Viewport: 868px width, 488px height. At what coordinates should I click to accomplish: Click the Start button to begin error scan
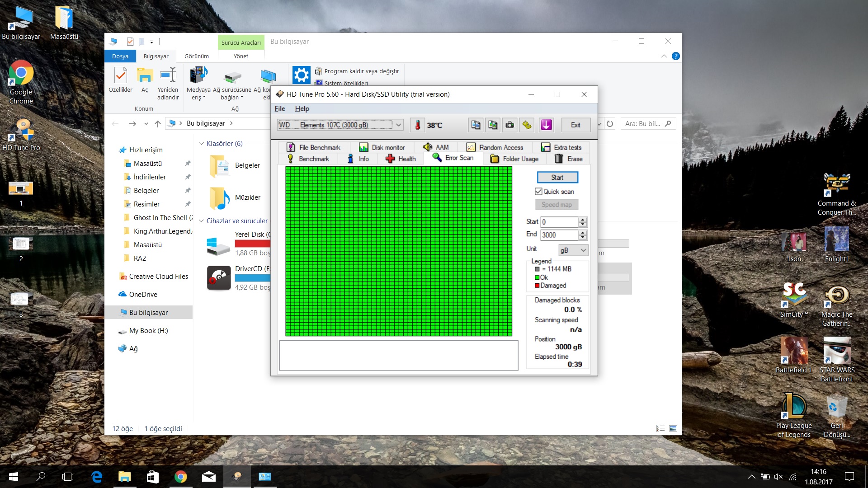(557, 178)
